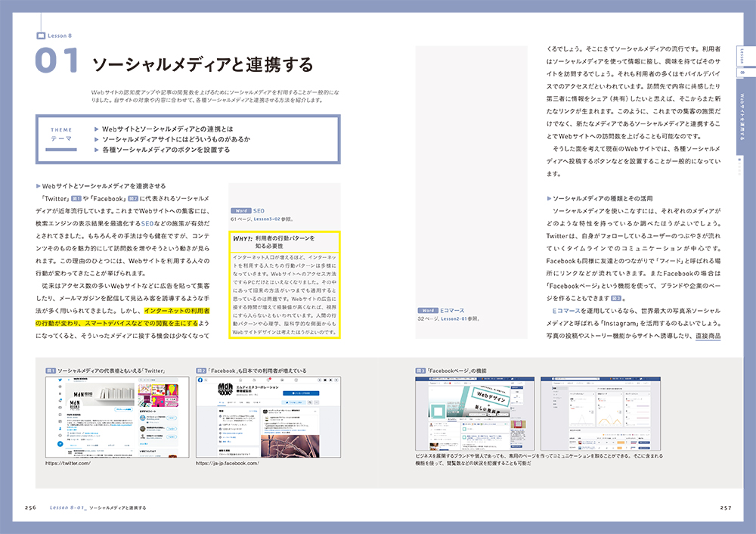
Task: Click the THEME テーマ label
Action: tap(61, 135)
